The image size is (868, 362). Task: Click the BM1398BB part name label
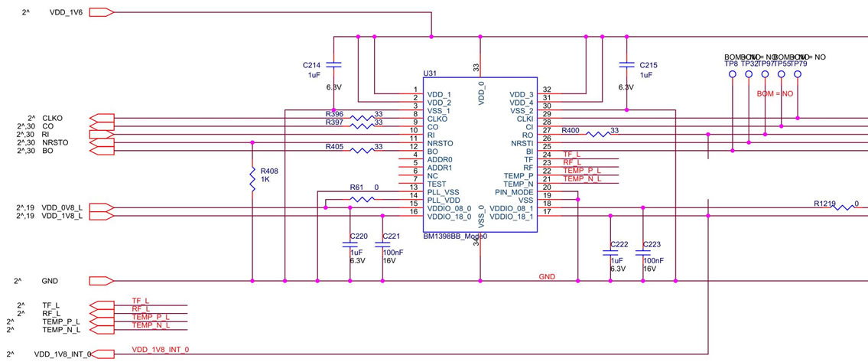click(x=454, y=236)
